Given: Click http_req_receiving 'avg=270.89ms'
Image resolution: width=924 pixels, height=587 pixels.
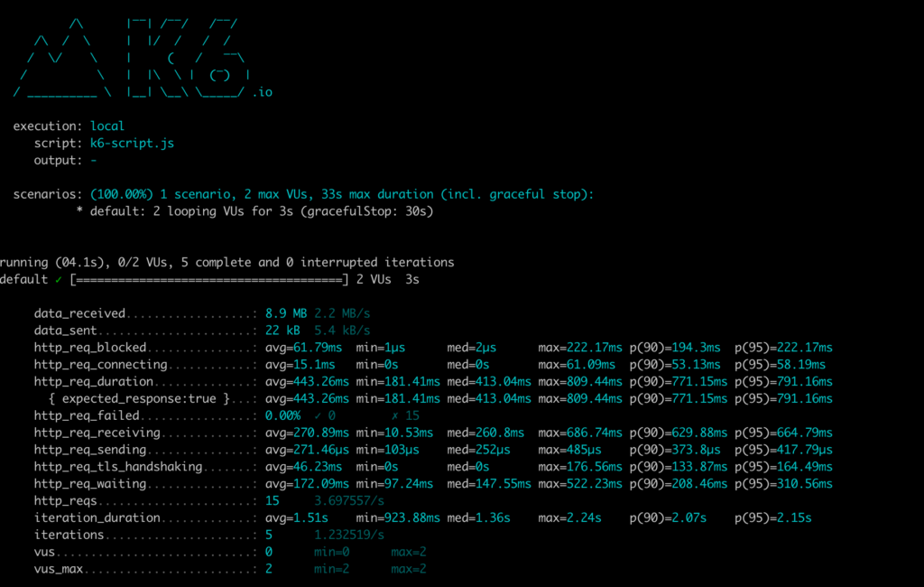Looking at the screenshot, I should 307,433.
